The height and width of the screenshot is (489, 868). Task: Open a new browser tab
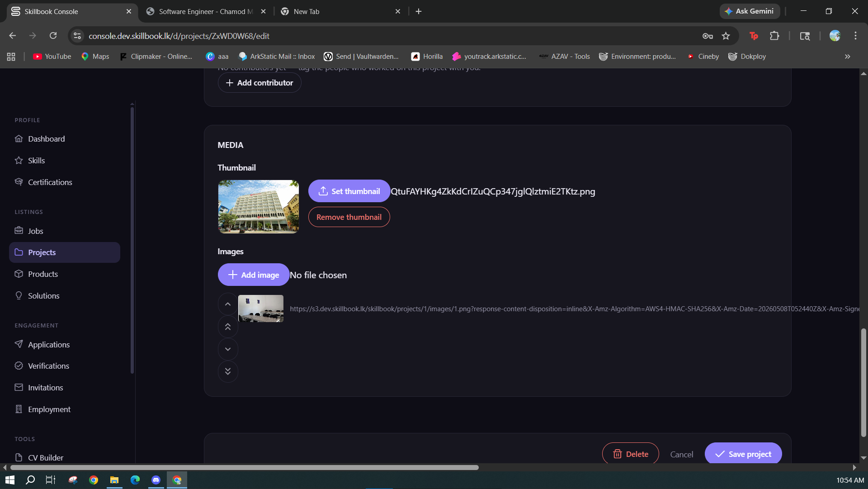coord(419,11)
